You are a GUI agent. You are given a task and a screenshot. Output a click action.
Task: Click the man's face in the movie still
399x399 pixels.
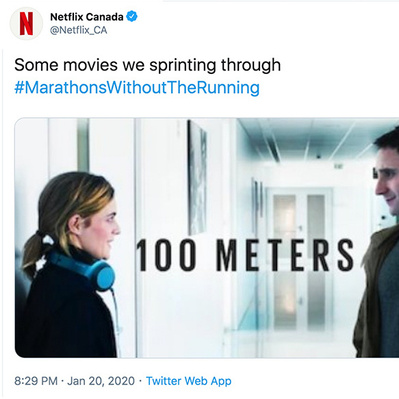click(x=387, y=182)
